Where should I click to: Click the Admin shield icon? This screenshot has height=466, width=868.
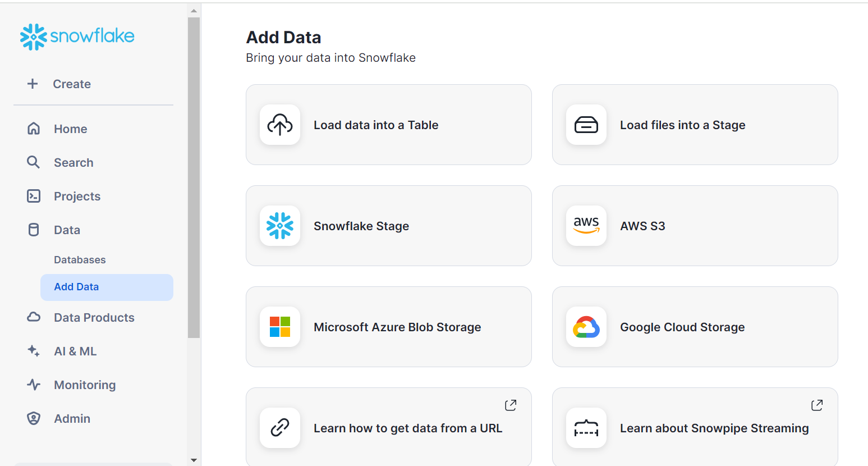click(34, 418)
